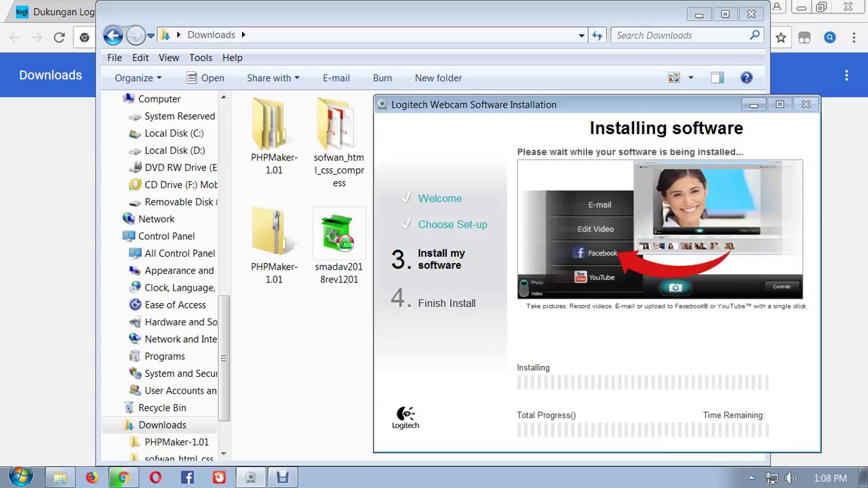Open the View menu
The image size is (868, 488).
tap(169, 58)
